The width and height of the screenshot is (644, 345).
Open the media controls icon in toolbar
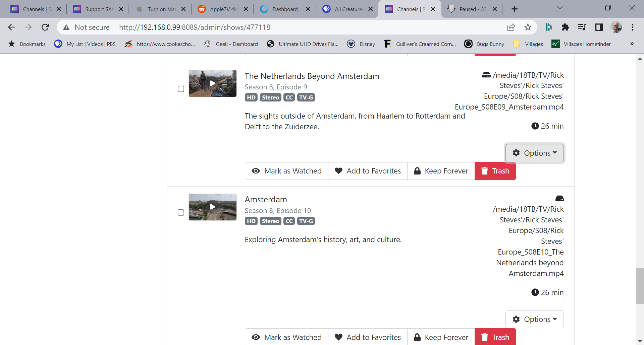point(582,27)
